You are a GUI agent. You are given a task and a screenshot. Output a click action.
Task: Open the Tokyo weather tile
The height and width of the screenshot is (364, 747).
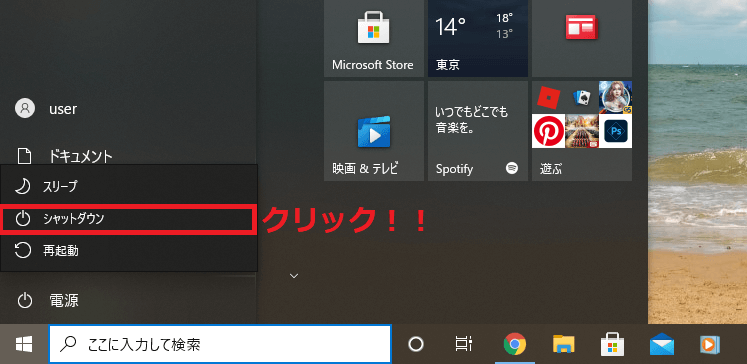tap(478, 38)
